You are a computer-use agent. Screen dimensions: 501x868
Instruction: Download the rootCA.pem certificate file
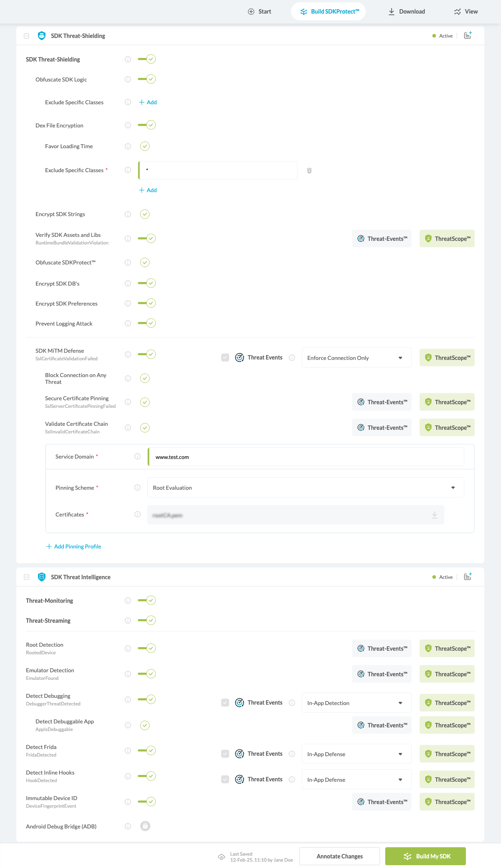(x=434, y=514)
